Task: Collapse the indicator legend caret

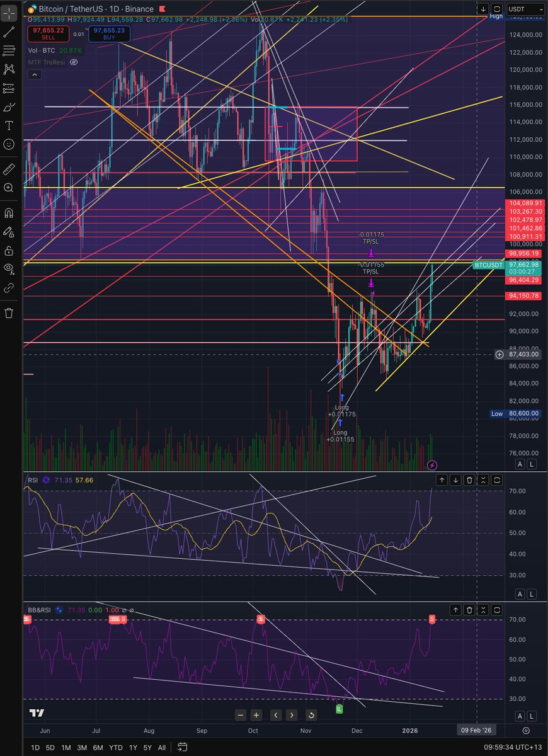Action: [35, 75]
